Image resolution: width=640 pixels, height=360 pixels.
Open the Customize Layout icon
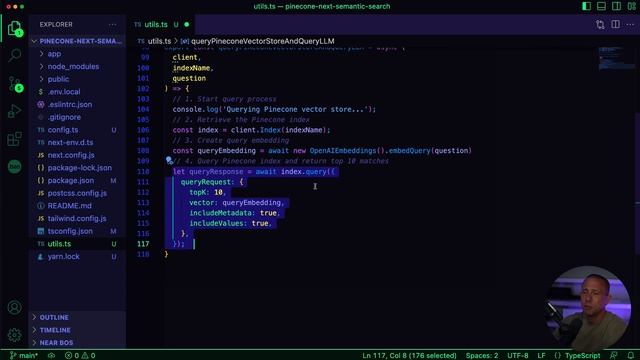[x=631, y=6]
